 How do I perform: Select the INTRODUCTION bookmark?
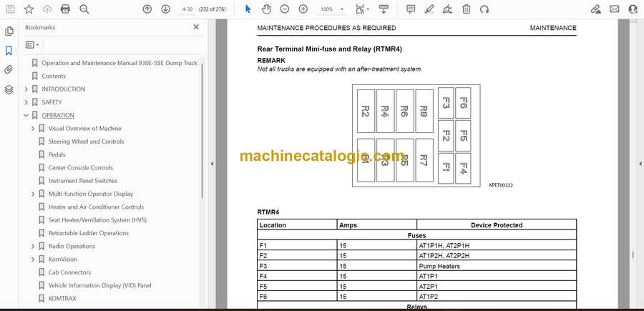[x=63, y=89]
